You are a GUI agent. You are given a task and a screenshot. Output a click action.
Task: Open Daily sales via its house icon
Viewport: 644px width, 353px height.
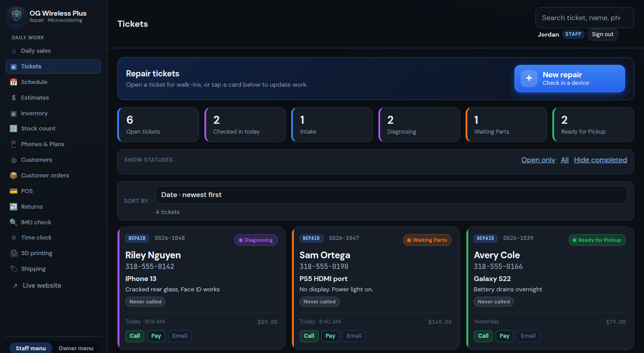(x=13, y=51)
